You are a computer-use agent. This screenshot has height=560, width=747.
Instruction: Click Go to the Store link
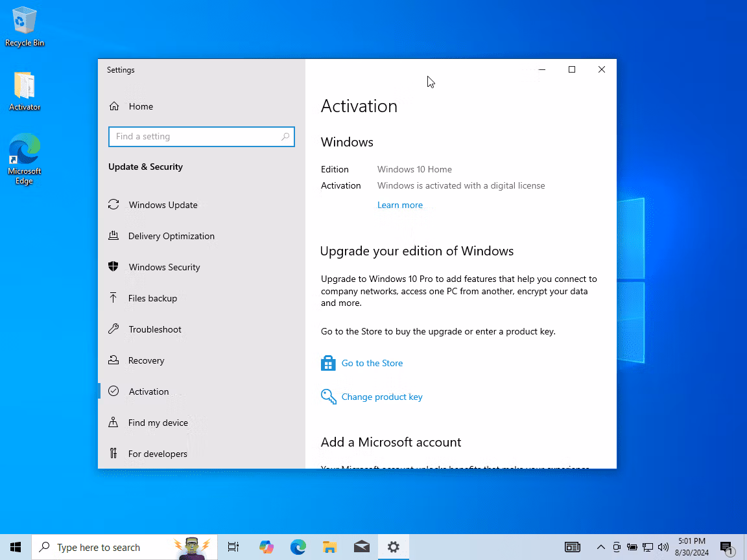coord(372,364)
